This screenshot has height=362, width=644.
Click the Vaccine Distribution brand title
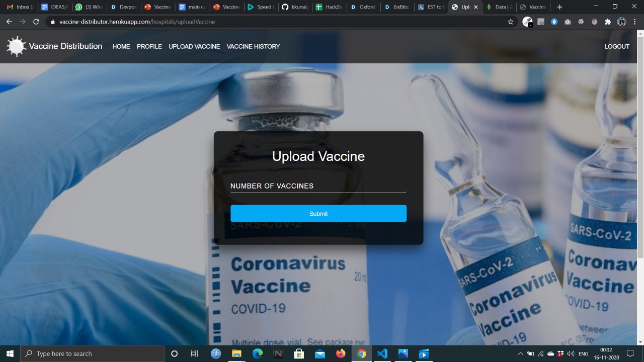(x=65, y=46)
